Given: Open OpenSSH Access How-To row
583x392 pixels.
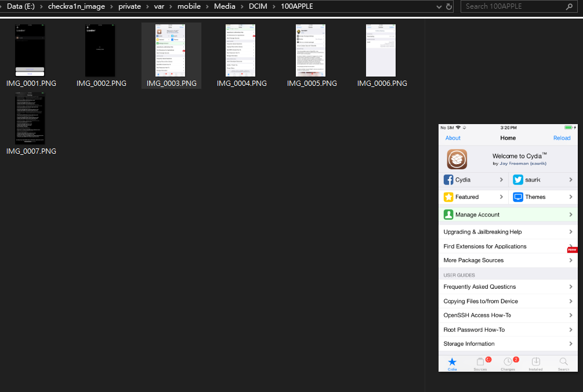Looking at the screenshot, I should 508,315.
